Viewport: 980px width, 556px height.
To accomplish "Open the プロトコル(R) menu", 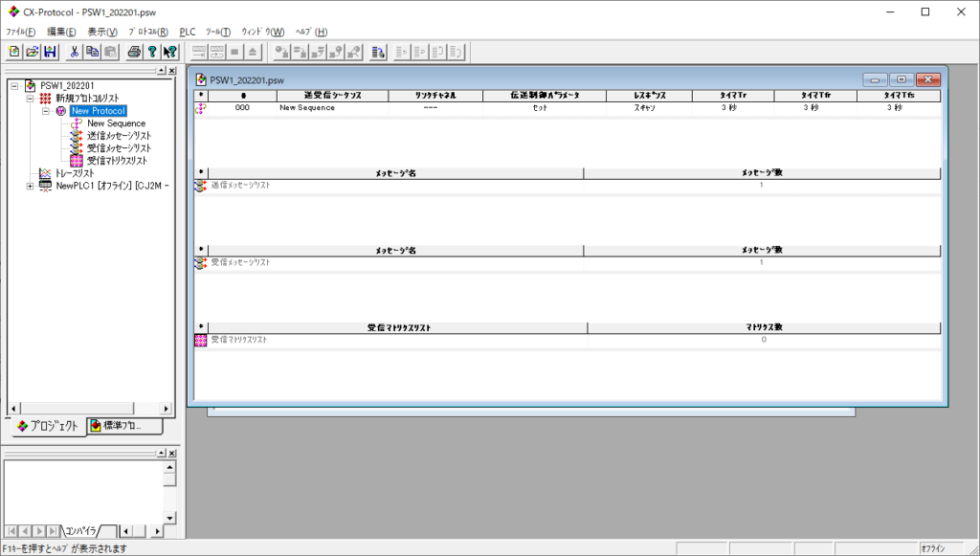I will click(148, 32).
